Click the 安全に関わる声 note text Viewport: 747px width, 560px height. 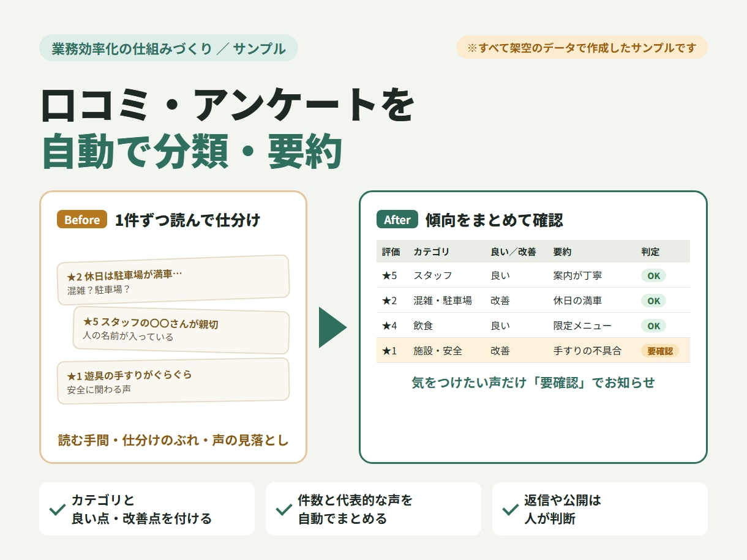[x=99, y=389]
